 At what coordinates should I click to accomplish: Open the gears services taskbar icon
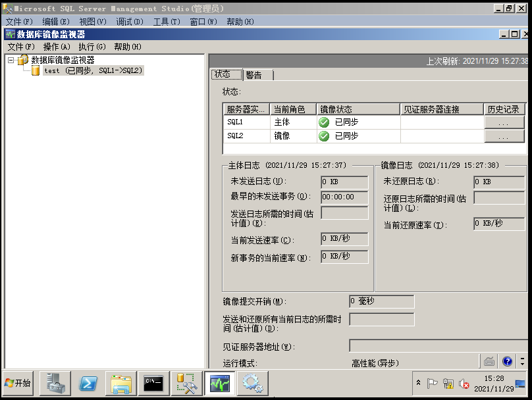[252, 384]
